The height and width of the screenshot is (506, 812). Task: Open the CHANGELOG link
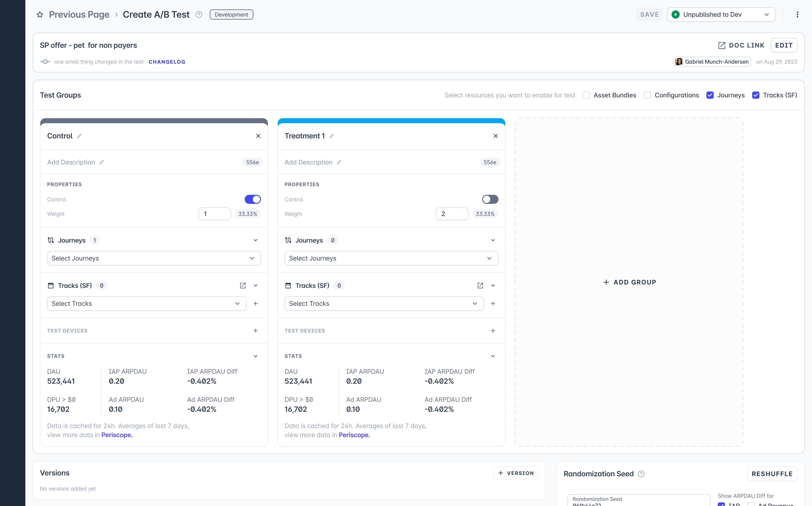(x=167, y=62)
